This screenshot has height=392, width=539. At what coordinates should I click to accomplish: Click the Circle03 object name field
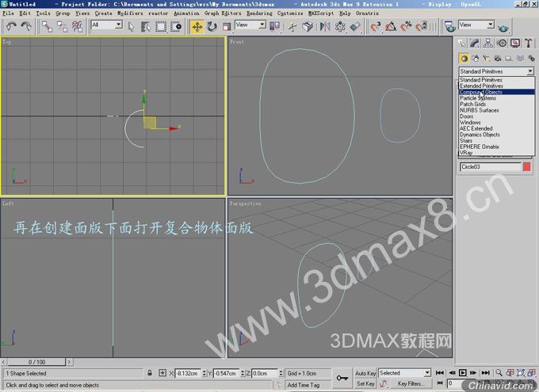489,167
